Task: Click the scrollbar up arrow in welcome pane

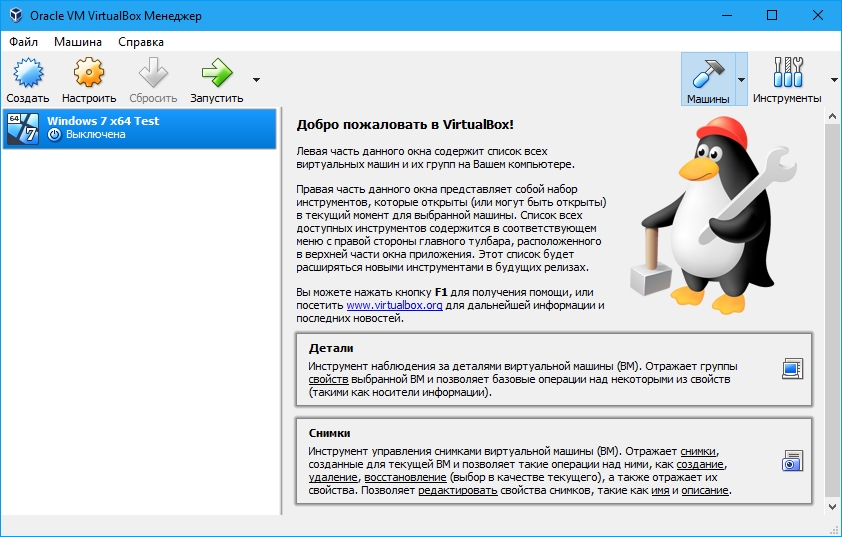Action: click(x=832, y=117)
